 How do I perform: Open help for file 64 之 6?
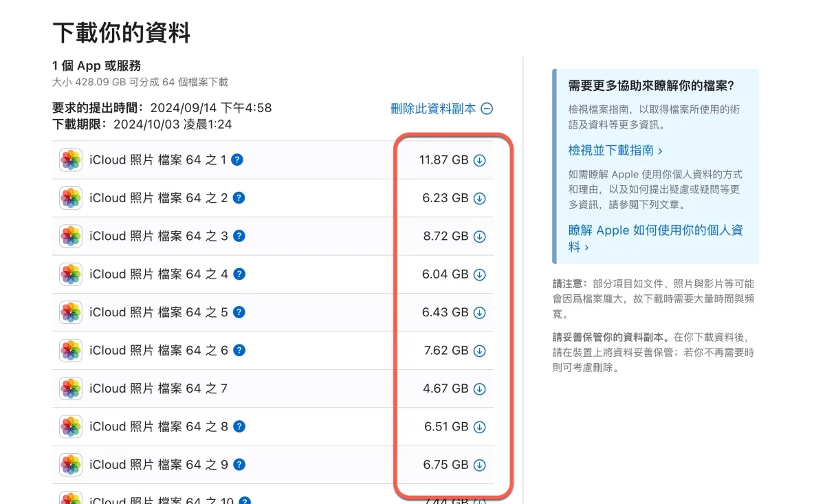239,350
